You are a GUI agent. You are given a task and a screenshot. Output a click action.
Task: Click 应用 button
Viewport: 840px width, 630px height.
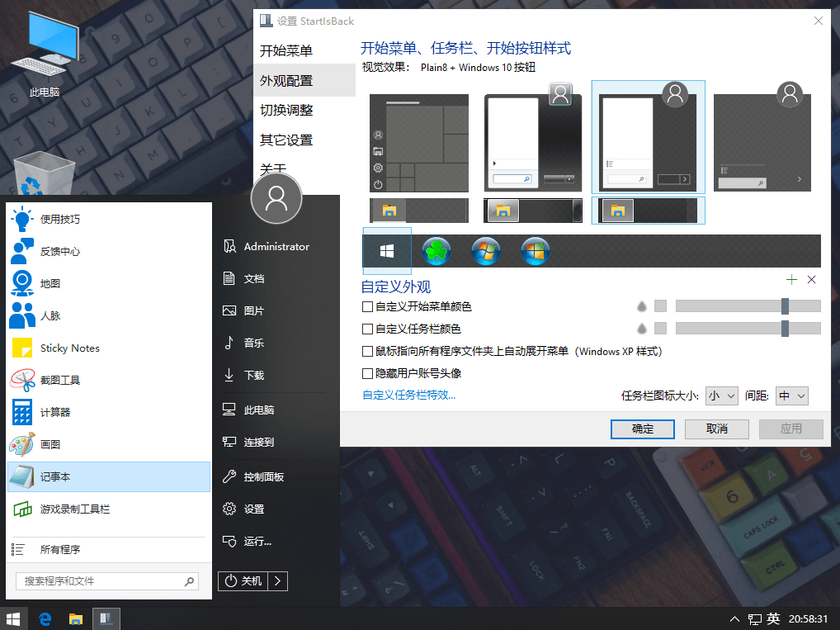tap(790, 429)
